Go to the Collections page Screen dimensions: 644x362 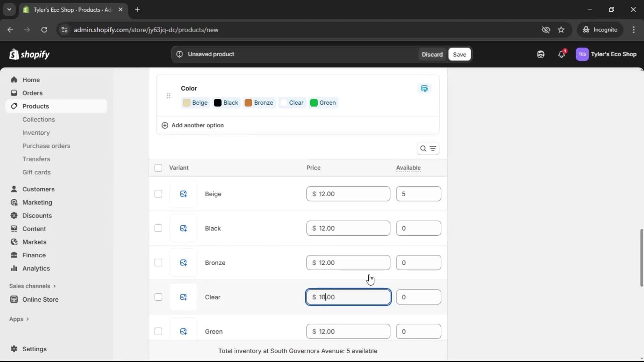tap(39, 119)
